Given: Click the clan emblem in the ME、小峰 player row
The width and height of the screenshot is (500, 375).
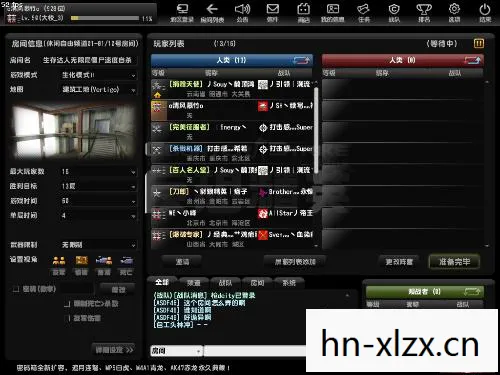Looking at the screenshot, I should coord(263,214).
